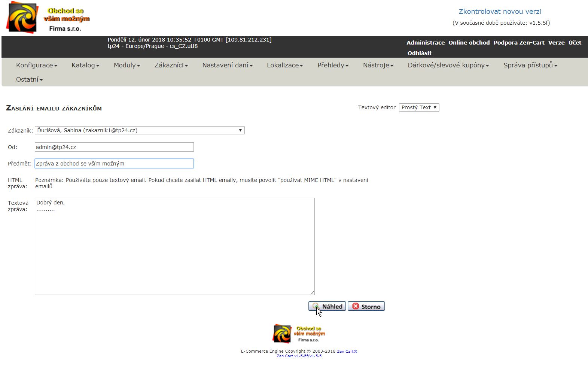Click the footer store logo image
Screen dimensions: 588x377
299,333
